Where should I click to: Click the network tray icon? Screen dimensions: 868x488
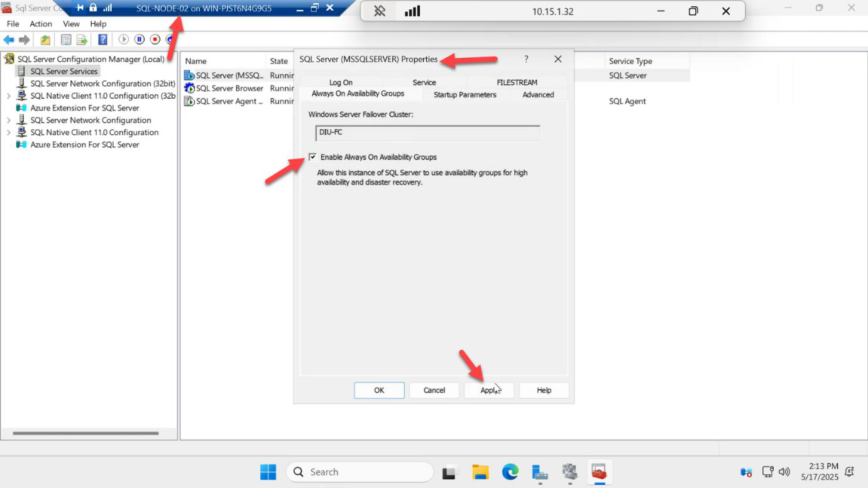pos(768,472)
